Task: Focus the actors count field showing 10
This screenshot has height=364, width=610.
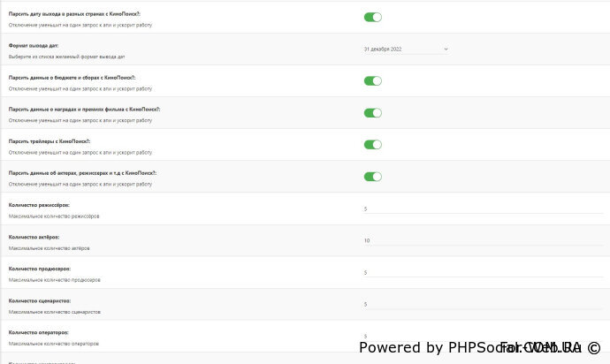Action: [x=482, y=240]
